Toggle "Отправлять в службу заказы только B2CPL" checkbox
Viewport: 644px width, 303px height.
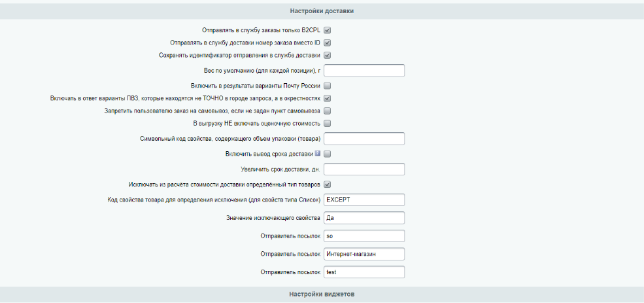coord(328,30)
